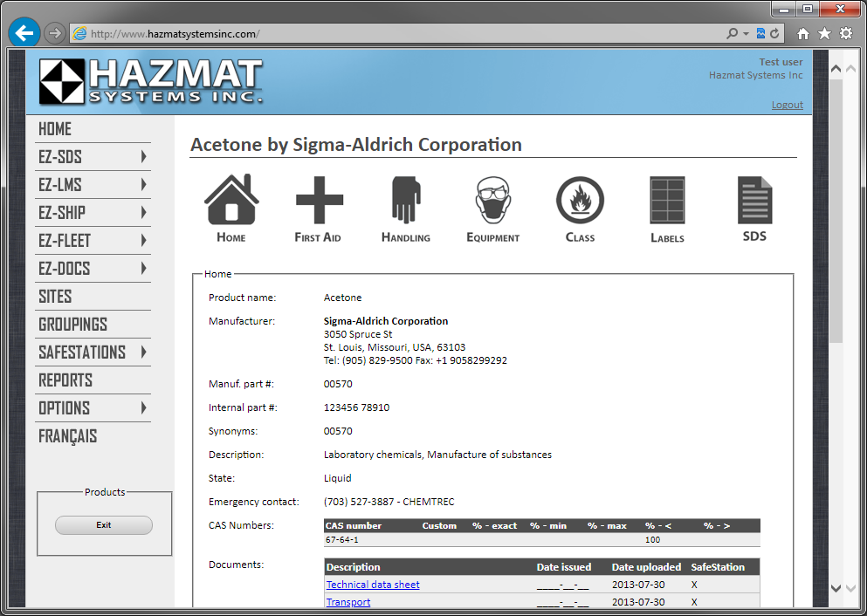Click the Exit button in Products box
The image size is (867, 616).
103,525
